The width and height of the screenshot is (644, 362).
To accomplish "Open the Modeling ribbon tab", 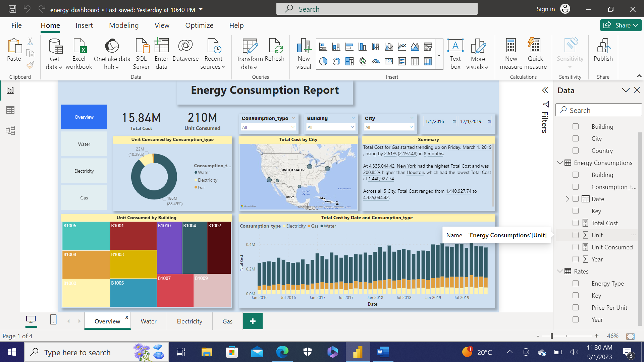I will click(x=123, y=25).
